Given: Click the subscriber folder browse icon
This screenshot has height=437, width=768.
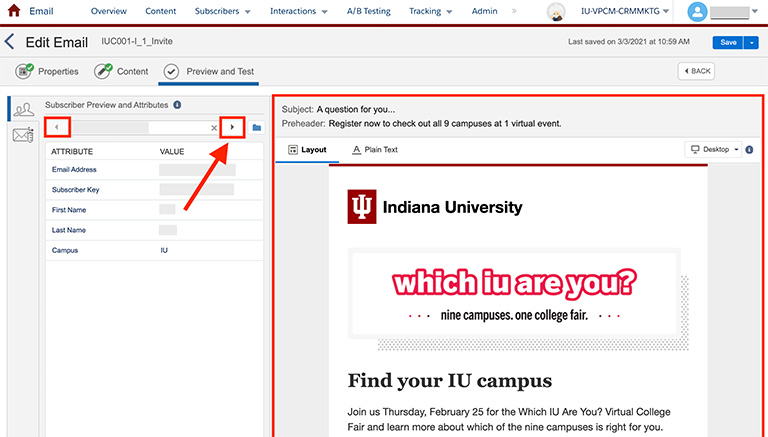Looking at the screenshot, I should 257,128.
